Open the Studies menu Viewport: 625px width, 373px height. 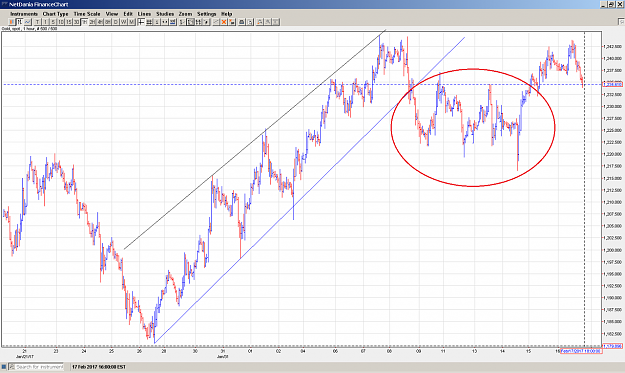(165, 14)
